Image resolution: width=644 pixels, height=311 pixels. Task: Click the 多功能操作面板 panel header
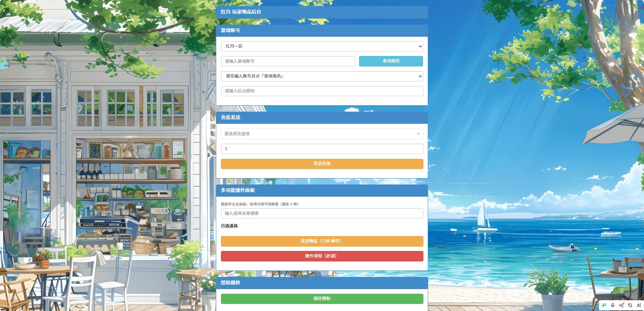click(322, 191)
